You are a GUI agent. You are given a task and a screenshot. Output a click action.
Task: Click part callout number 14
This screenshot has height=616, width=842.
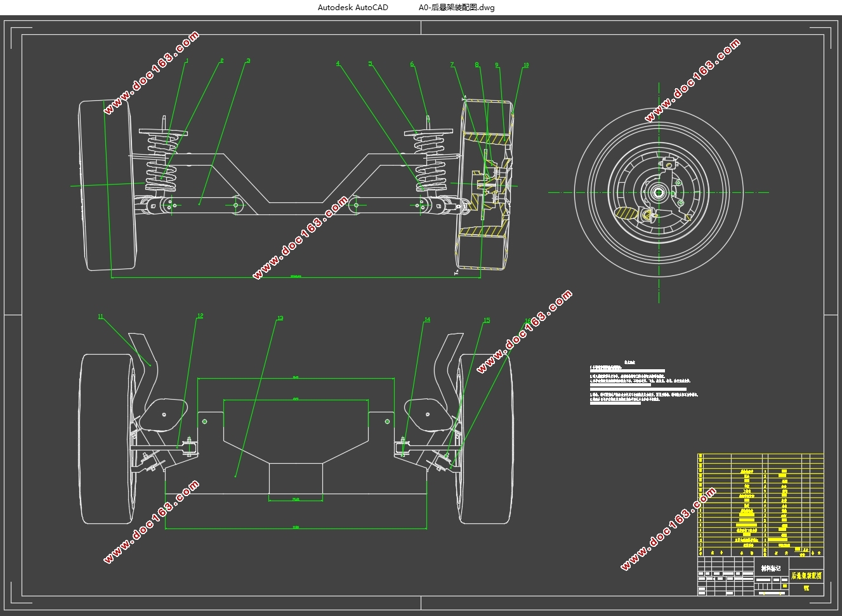pyautogui.click(x=427, y=320)
